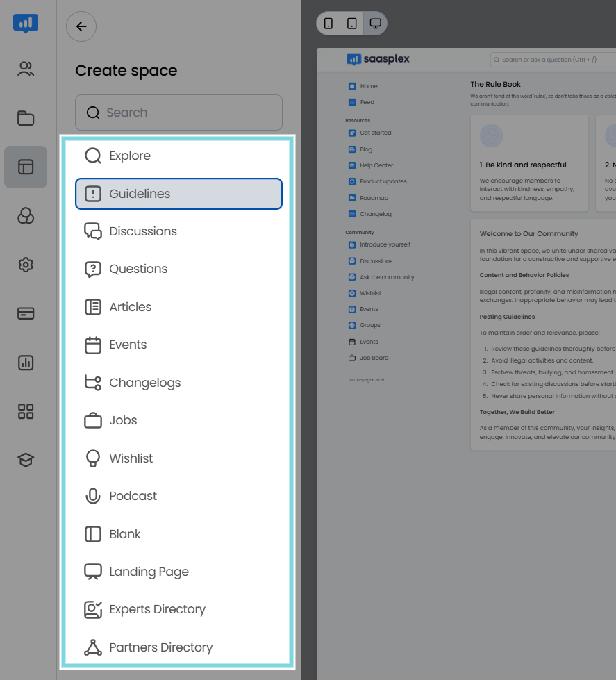Open Feed in the preview navigation

(x=362, y=102)
